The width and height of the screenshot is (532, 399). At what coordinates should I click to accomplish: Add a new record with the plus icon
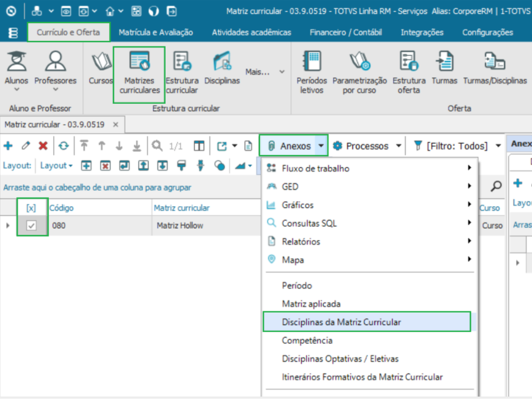point(8,146)
